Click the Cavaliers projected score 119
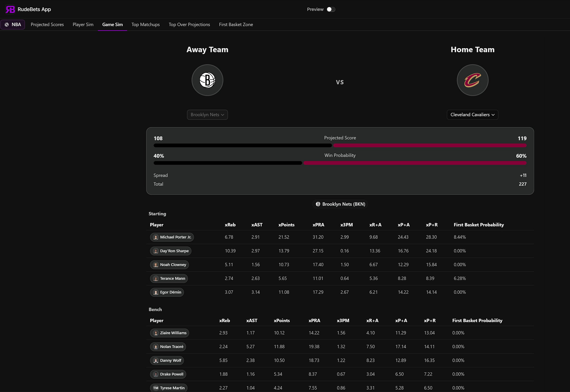Viewport: 570px width, 392px height. pyautogui.click(x=522, y=139)
